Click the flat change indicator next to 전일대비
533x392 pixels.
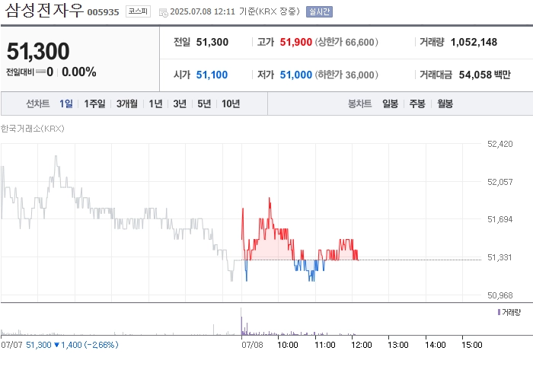coord(40,72)
